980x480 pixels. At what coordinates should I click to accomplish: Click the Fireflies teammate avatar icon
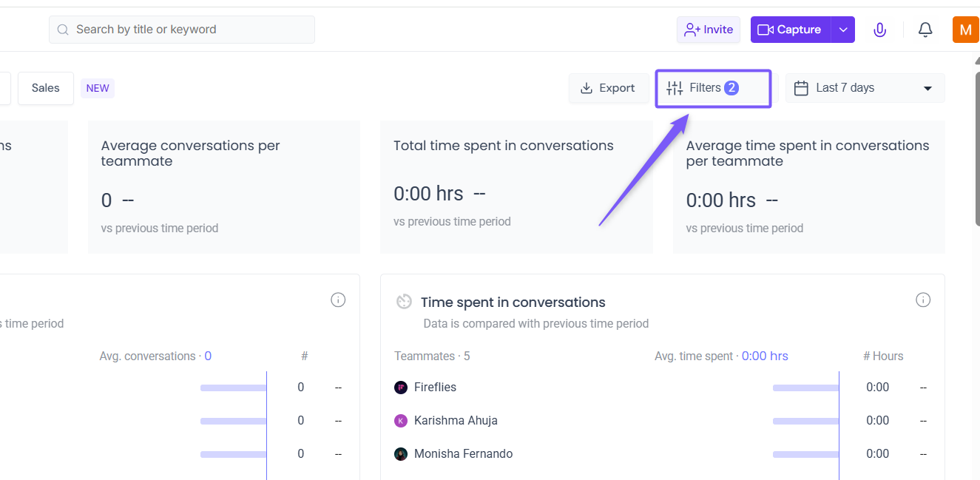tap(401, 387)
